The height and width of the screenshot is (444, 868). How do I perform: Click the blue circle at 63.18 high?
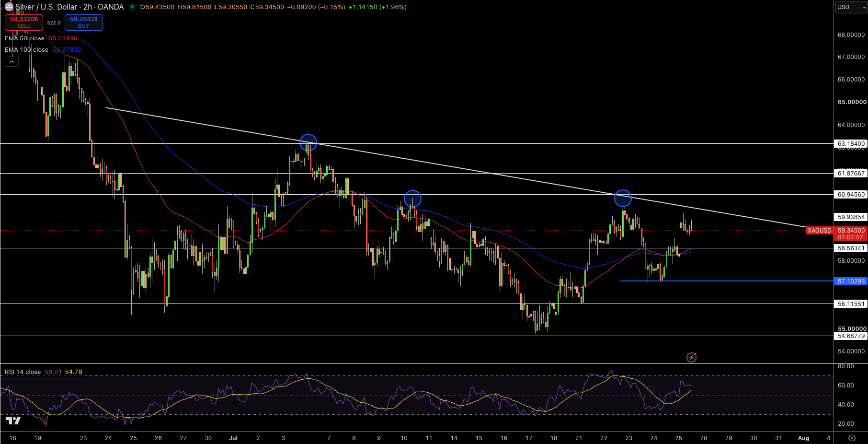tap(308, 143)
